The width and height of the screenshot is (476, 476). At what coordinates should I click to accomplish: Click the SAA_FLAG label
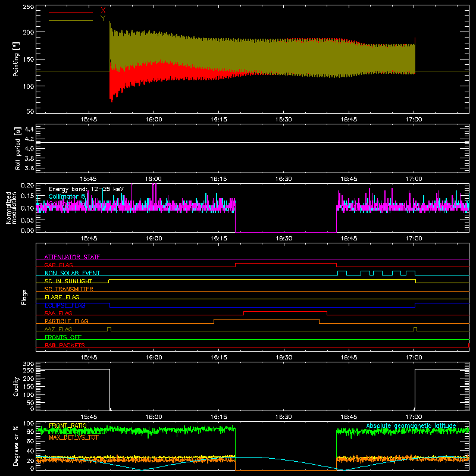[58, 313]
